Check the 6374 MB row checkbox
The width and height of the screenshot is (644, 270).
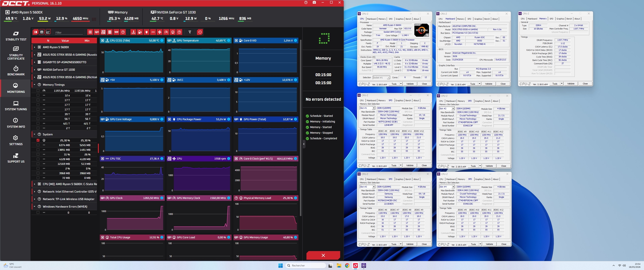pyautogui.click(x=38, y=145)
